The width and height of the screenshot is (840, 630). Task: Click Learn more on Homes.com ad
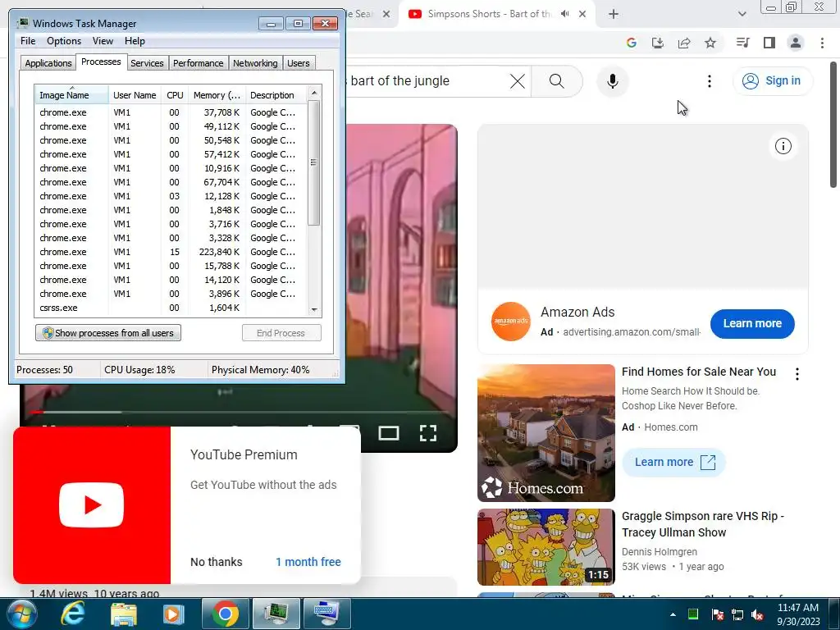673,463
